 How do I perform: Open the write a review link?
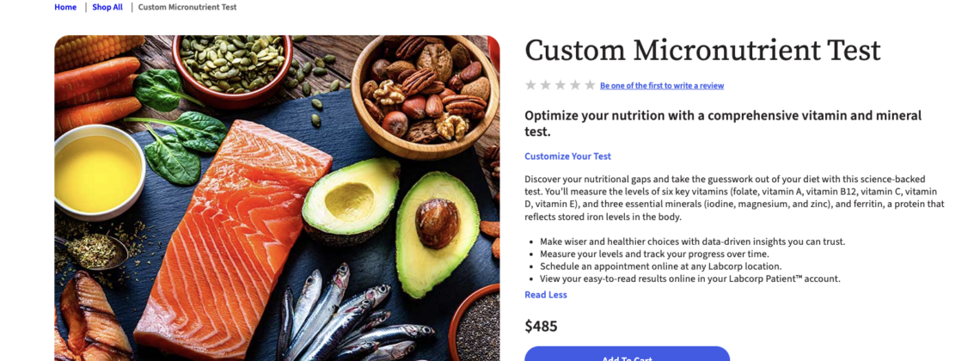(662, 86)
